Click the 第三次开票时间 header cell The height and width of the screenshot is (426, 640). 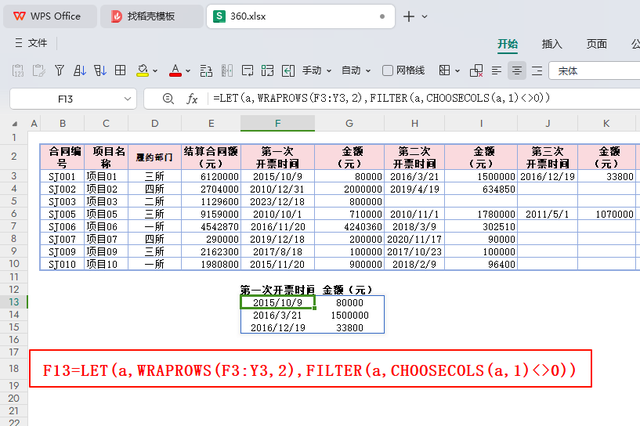[x=547, y=157]
